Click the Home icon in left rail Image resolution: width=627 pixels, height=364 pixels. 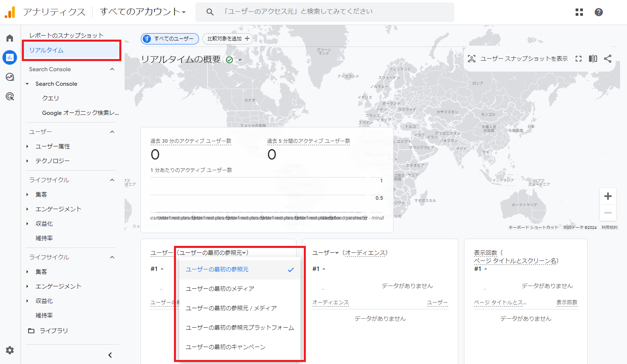click(10, 38)
